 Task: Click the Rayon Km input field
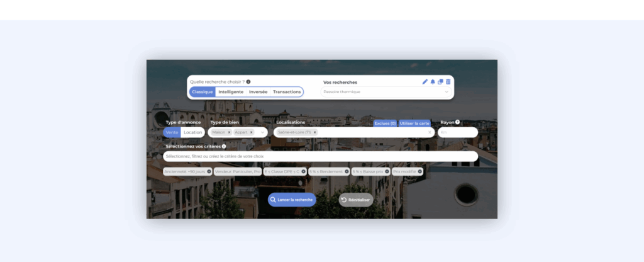tap(457, 132)
